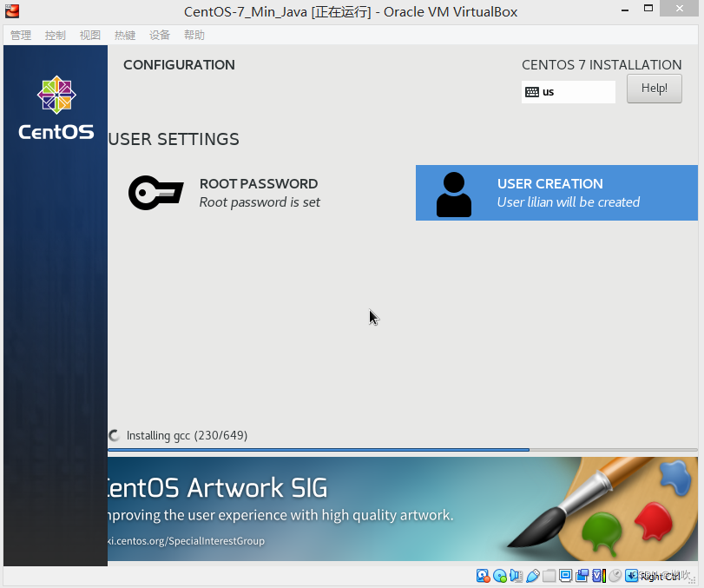Click the Right Ctrl host key label
This screenshot has width=704, height=588.
pyautogui.click(x=660, y=577)
